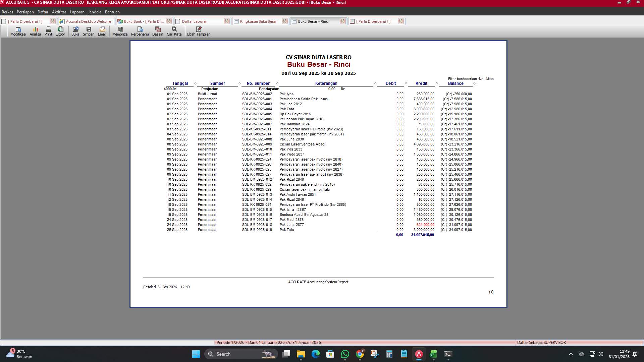Print the Buku Besar report
Viewport: 644px width, 362px height.
click(48, 31)
